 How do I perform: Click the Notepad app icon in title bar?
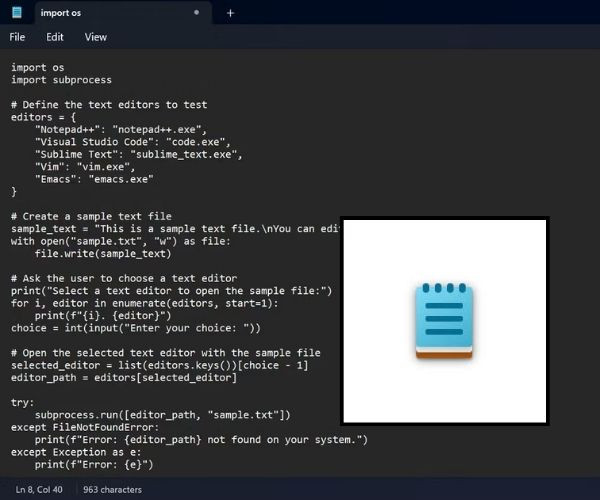17,13
